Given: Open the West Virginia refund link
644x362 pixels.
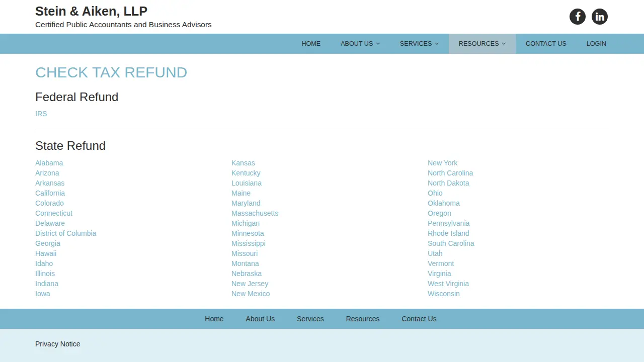Looking at the screenshot, I should (x=448, y=284).
